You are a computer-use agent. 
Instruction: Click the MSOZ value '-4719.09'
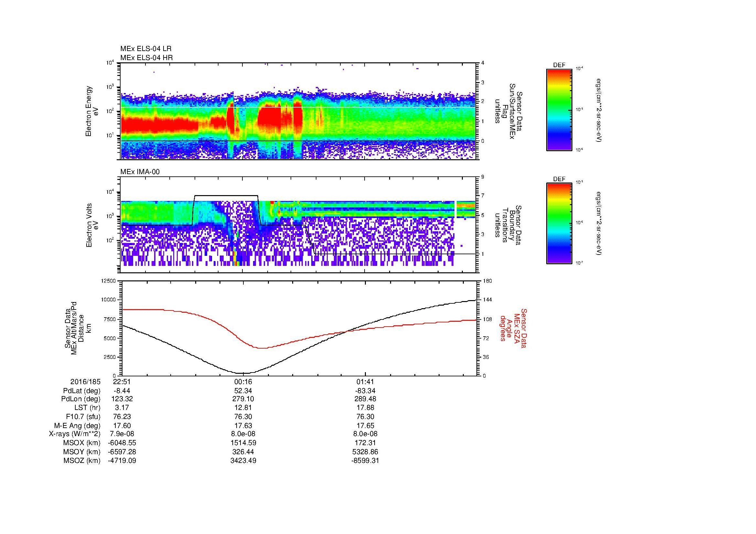pyautogui.click(x=122, y=461)
